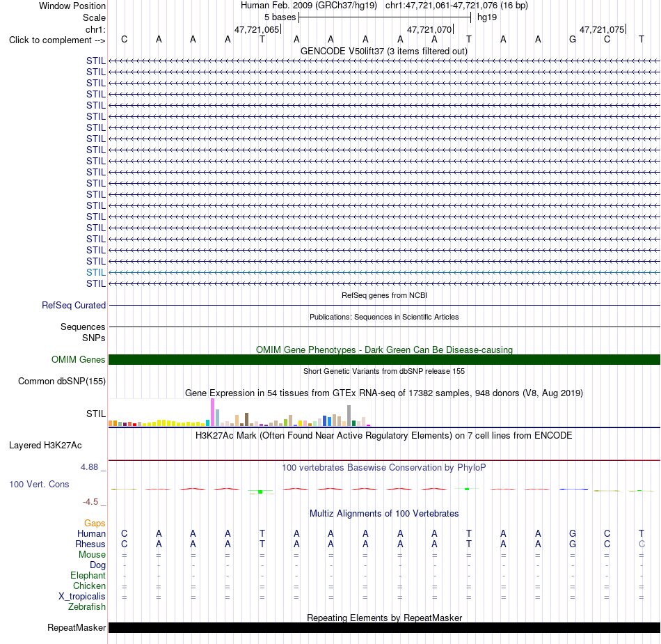Click the "100 Vert. Cons" track label

click(x=39, y=484)
